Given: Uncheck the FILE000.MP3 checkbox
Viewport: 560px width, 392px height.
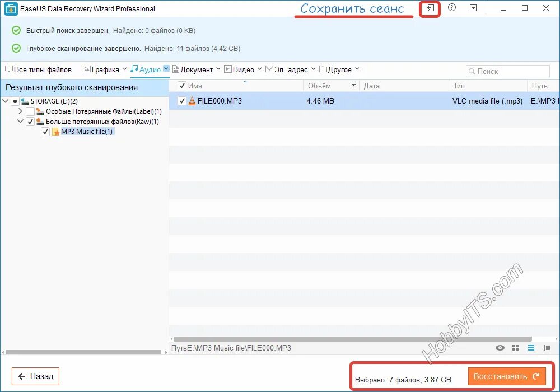Looking at the screenshot, I should [x=182, y=101].
